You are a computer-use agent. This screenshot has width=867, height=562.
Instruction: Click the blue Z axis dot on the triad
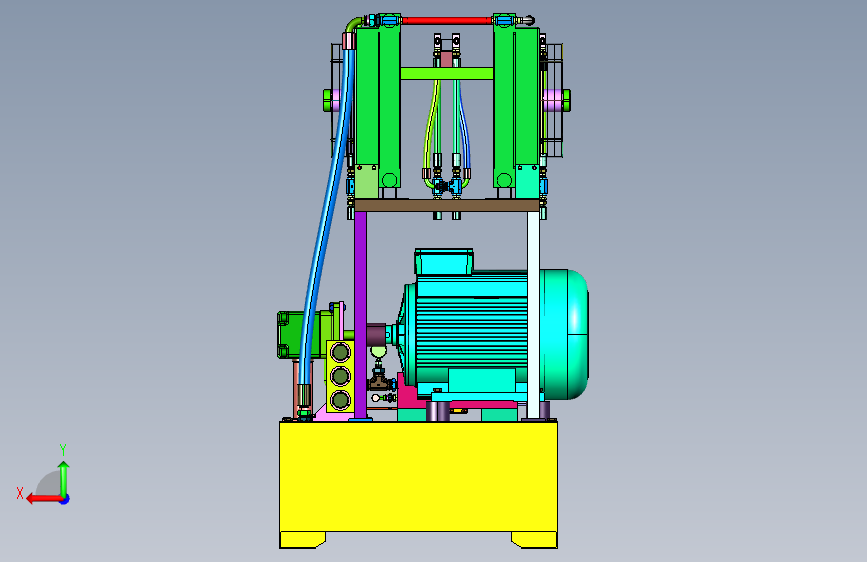point(65,499)
